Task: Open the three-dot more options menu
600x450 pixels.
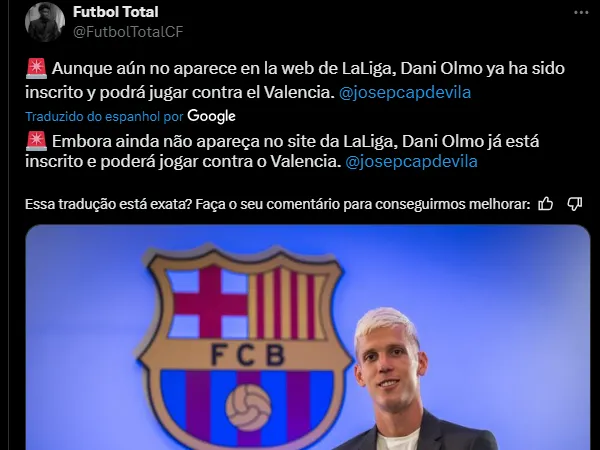Action: pos(581,13)
